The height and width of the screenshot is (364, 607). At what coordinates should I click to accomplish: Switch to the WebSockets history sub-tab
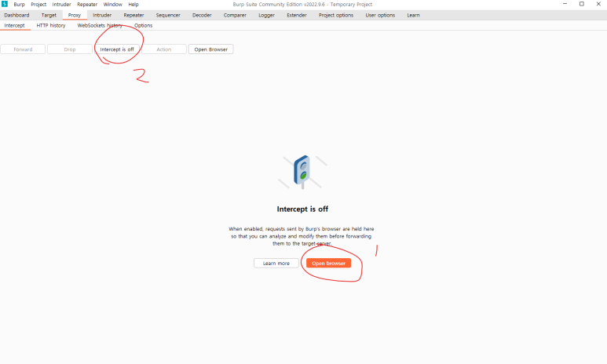point(100,26)
